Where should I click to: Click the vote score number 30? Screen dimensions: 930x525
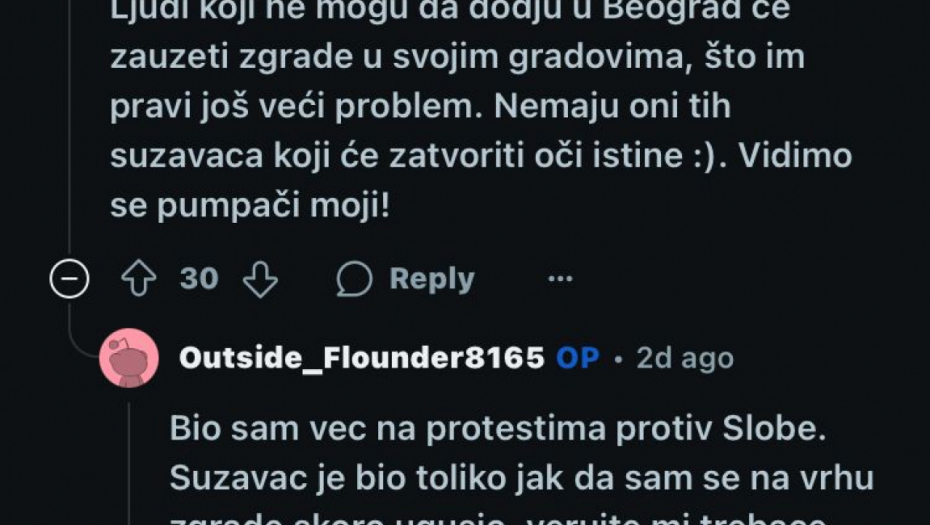coord(199,279)
